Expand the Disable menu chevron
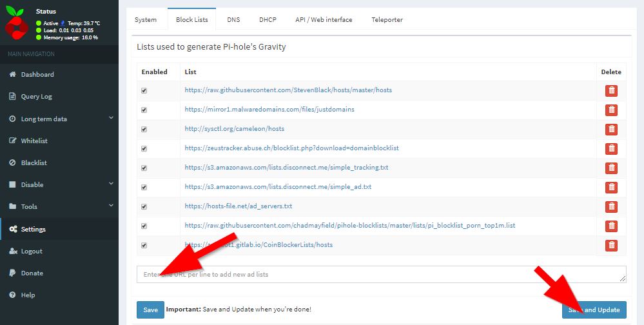The width and height of the screenshot is (644, 325). [111, 184]
